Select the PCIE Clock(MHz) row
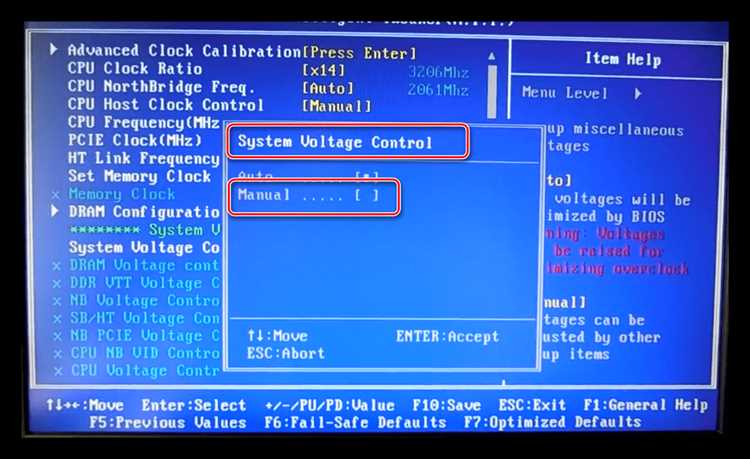This screenshot has width=750, height=459. (x=135, y=140)
